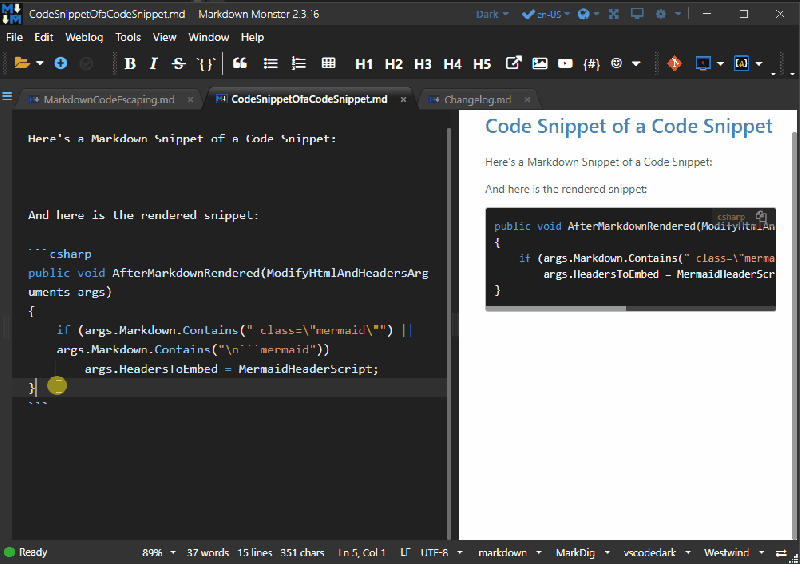Open the MarkDig parser dropdown
This screenshot has height=564, width=800.
click(583, 553)
